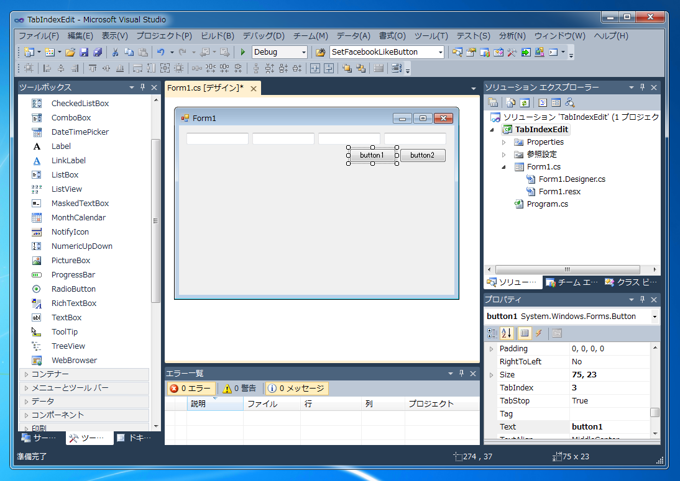Show events with the lightning bolt icon
This screenshot has height=481, width=680.
(x=538, y=333)
